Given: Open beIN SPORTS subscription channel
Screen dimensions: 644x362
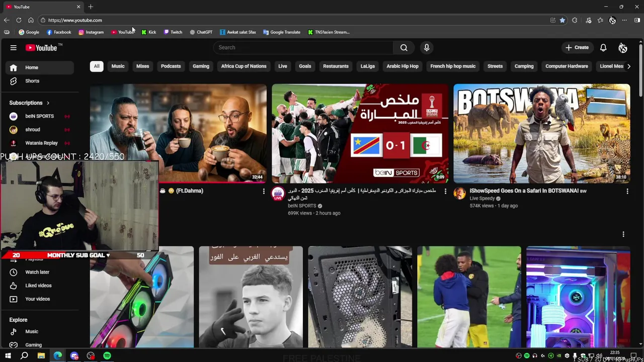Looking at the screenshot, I should tap(40, 116).
